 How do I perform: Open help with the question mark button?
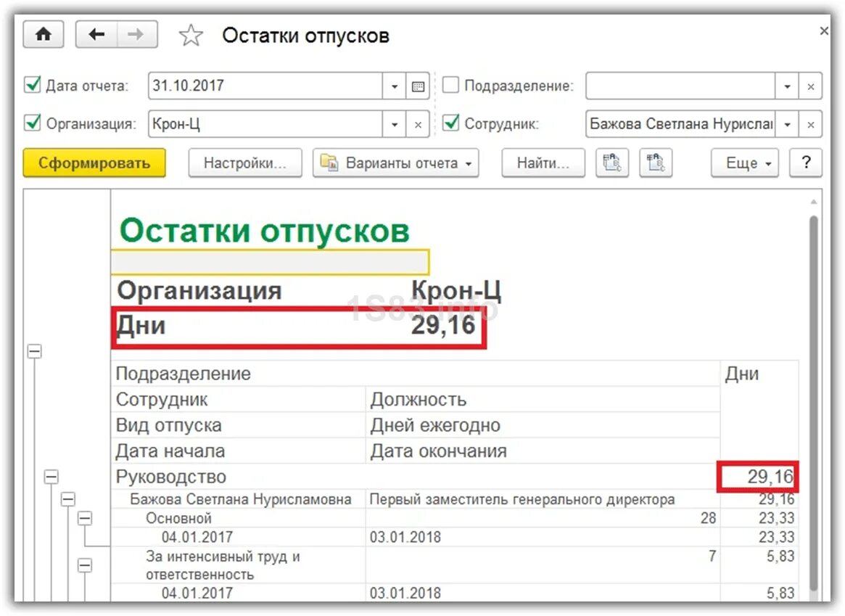pos(806,163)
